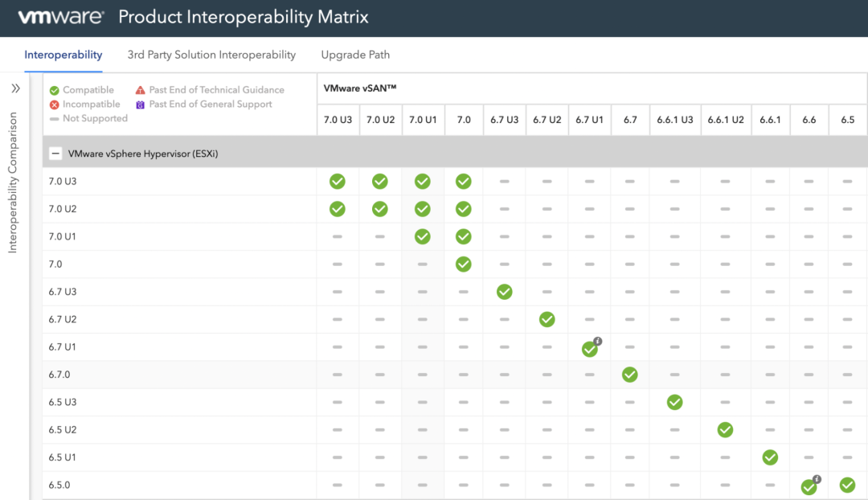Click the Product Interoperability Matrix title
This screenshot has height=500, width=868.
coord(244,17)
